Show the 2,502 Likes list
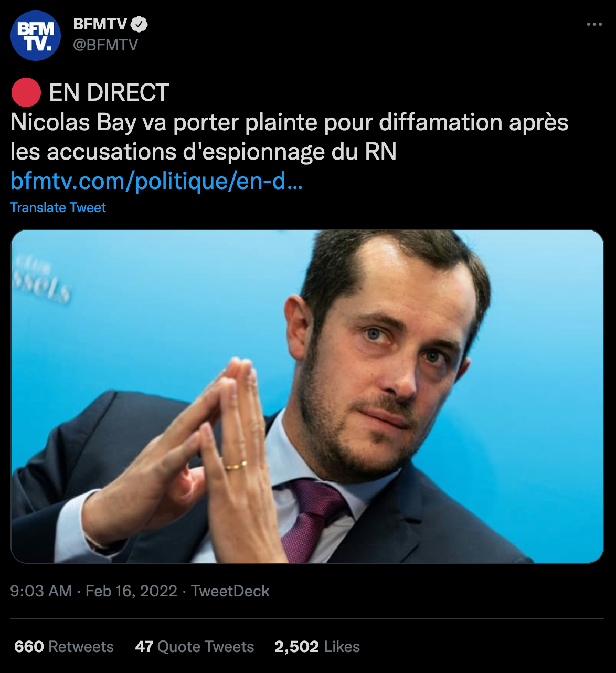This screenshot has width=616, height=673. tap(317, 646)
